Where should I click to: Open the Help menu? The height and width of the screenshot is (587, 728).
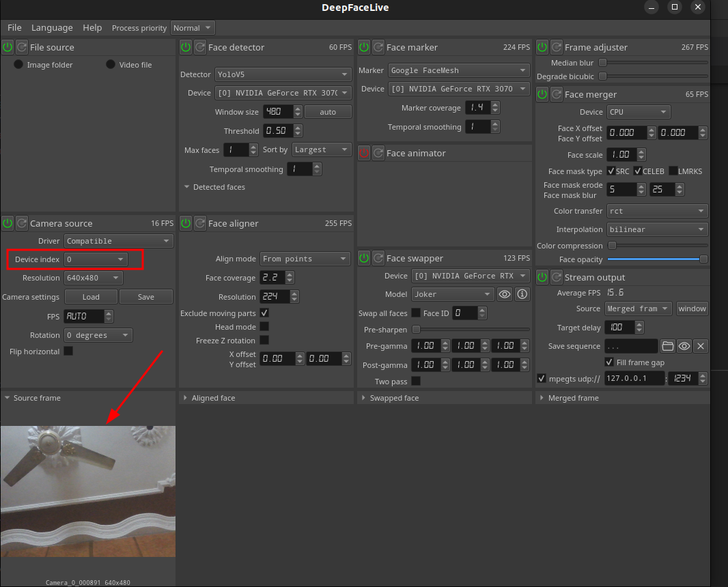coord(92,28)
